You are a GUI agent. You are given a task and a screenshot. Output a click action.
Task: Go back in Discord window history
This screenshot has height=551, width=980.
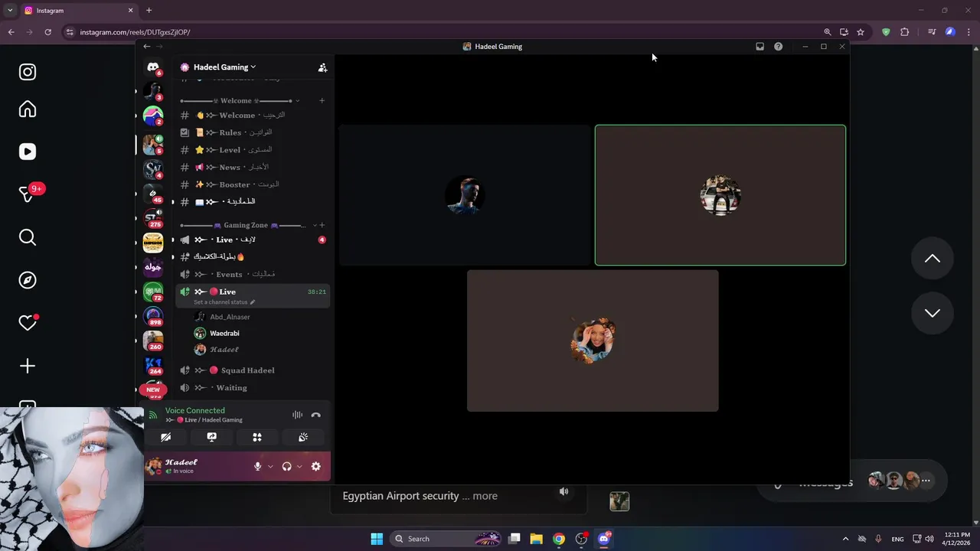tap(146, 47)
